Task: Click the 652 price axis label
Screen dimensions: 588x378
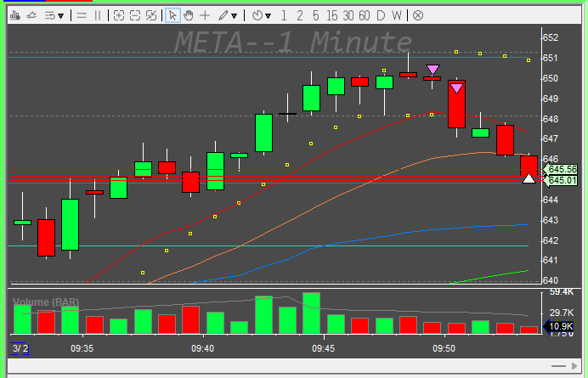Action: click(551, 38)
